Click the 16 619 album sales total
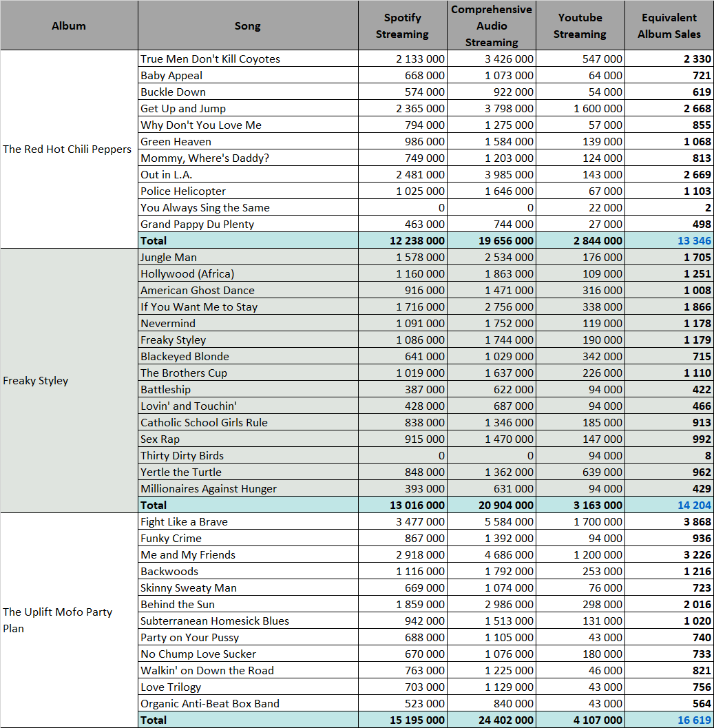 click(669, 720)
